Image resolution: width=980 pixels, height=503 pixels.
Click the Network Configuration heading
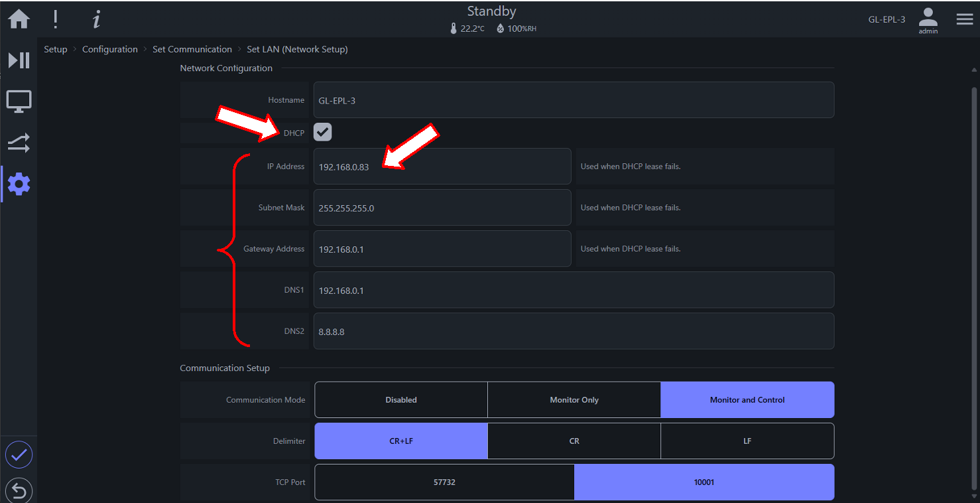tap(226, 68)
